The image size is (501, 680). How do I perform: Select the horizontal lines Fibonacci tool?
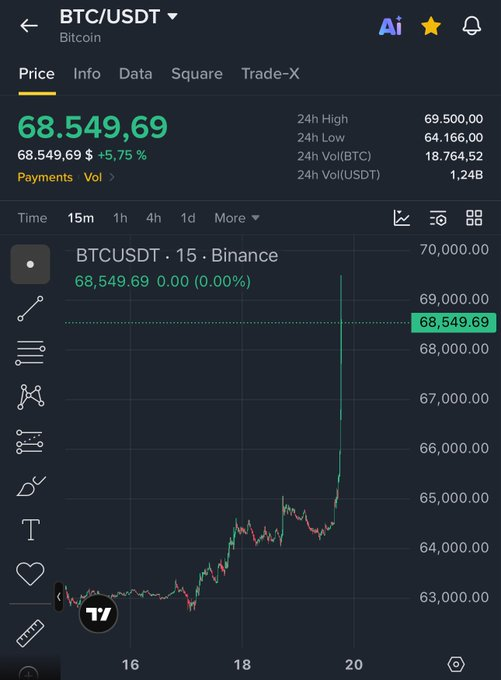tap(30, 353)
